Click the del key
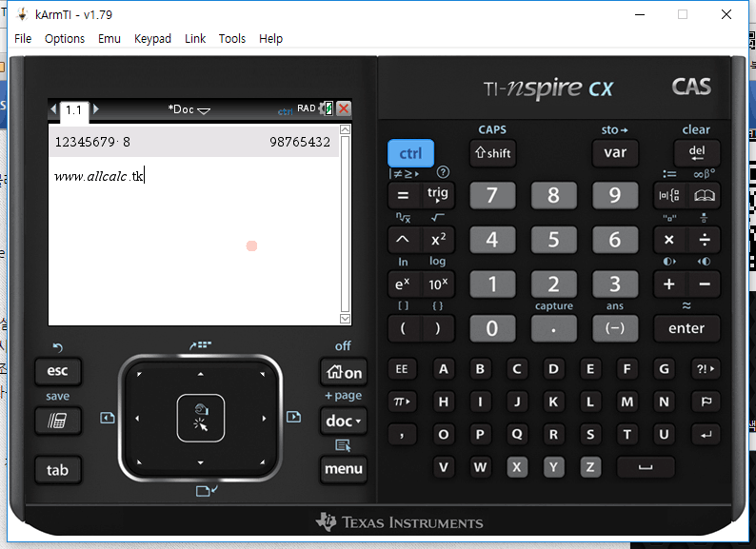This screenshot has height=549, width=756. [696, 153]
